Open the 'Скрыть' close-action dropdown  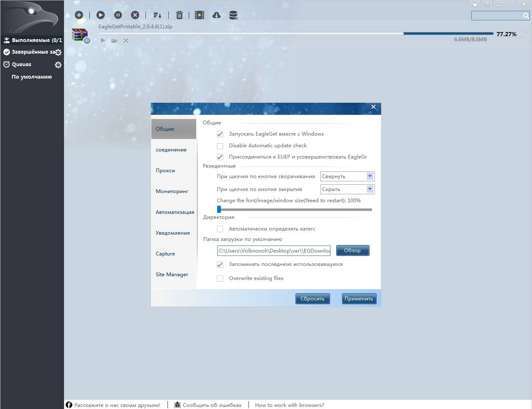(x=347, y=189)
